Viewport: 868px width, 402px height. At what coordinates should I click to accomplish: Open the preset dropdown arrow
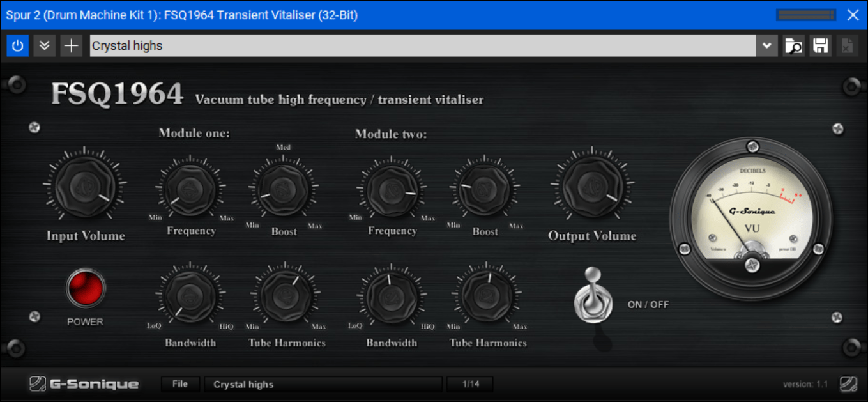coord(766,46)
